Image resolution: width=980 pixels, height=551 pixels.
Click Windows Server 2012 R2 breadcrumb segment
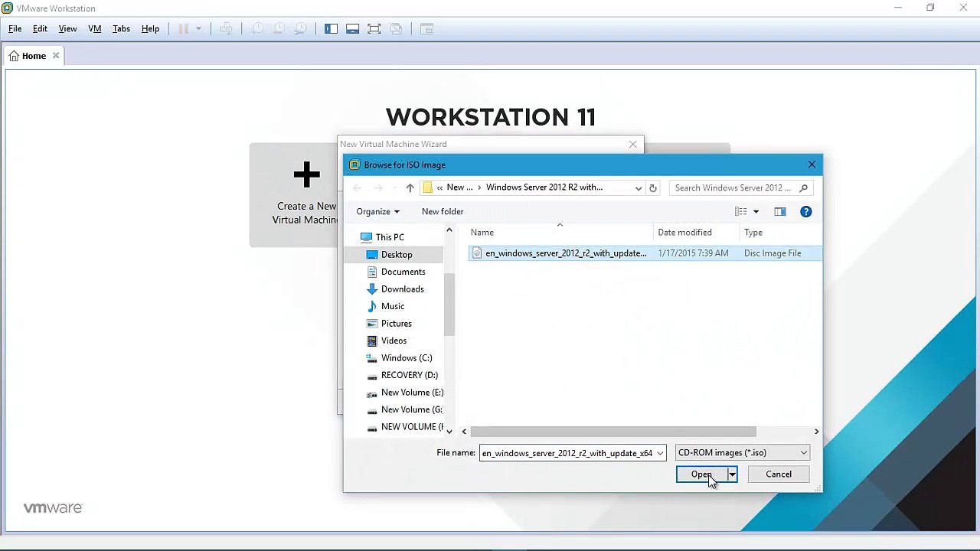tap(544, 187)
